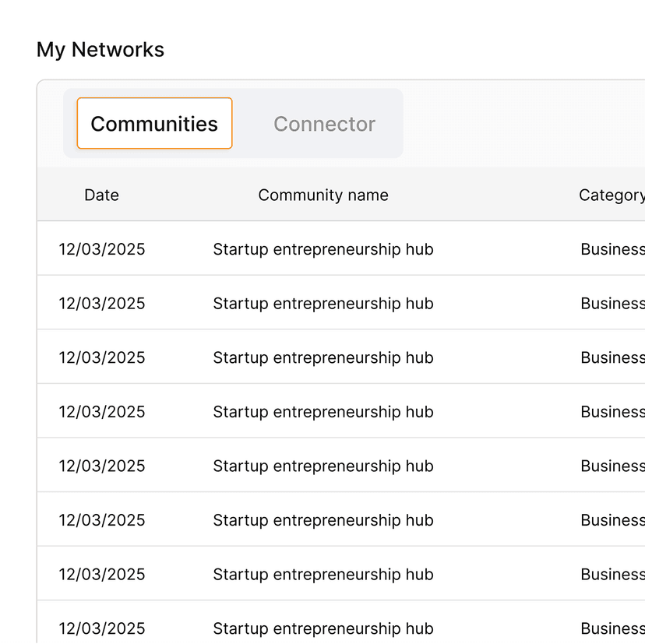Select fifth row's Business category cell
645x644 pixels.
(x=612, y=466)
